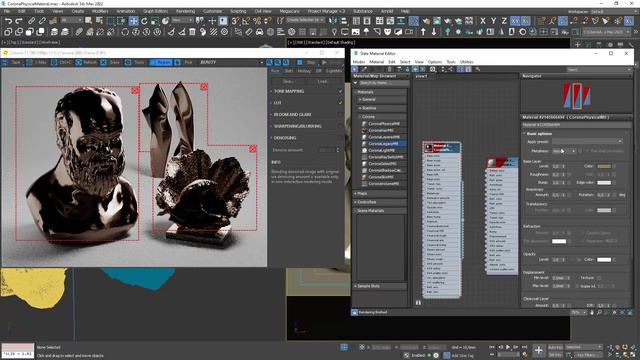The width and height of the screenshot is (640, 360).
Task: Toggle the Displacement Texture map button
Action: (x=599, y=278)
